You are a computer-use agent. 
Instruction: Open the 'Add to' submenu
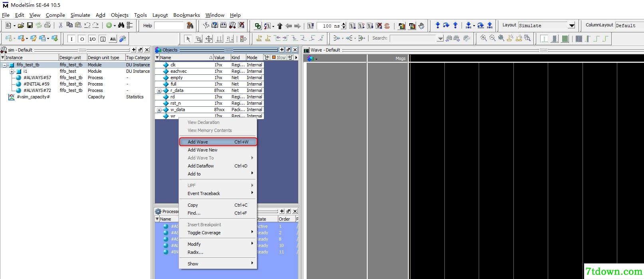tap(218, 174)
